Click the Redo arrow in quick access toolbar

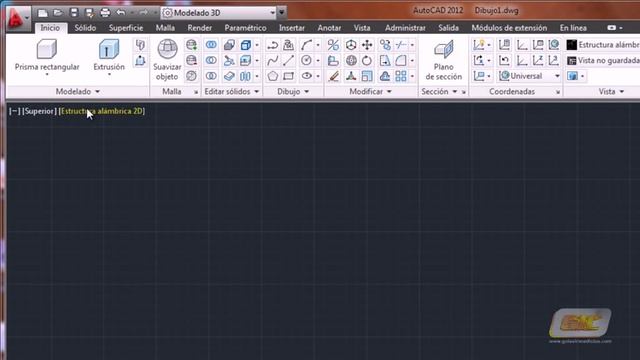(x=143, y=13)
